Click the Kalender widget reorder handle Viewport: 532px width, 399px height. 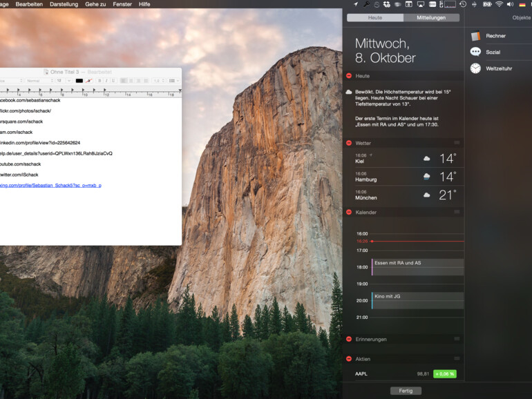pos(457,212)
